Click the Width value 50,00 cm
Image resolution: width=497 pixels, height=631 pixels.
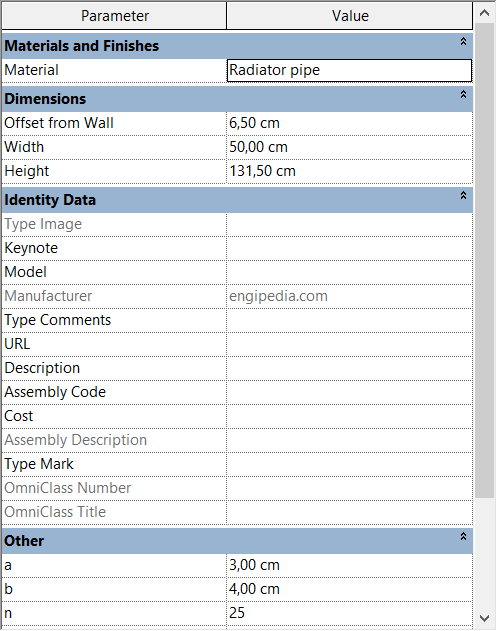349,147
